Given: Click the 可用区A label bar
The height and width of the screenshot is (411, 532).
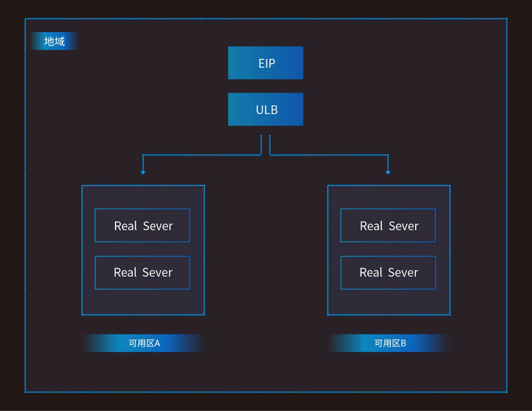Looking at the screenshot, I should (143, 343).
